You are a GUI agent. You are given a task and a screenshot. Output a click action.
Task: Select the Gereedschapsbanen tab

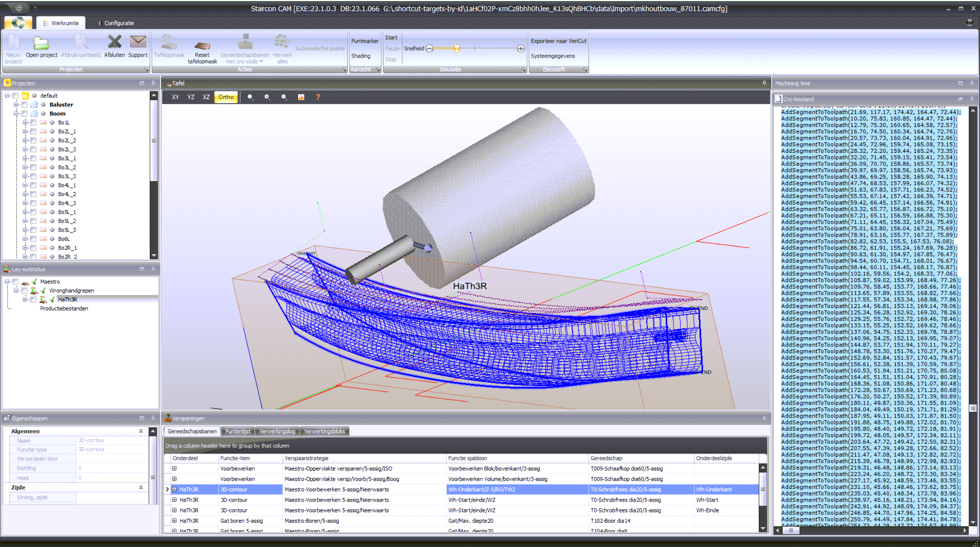pyautogui.click(x=192, y=431)
